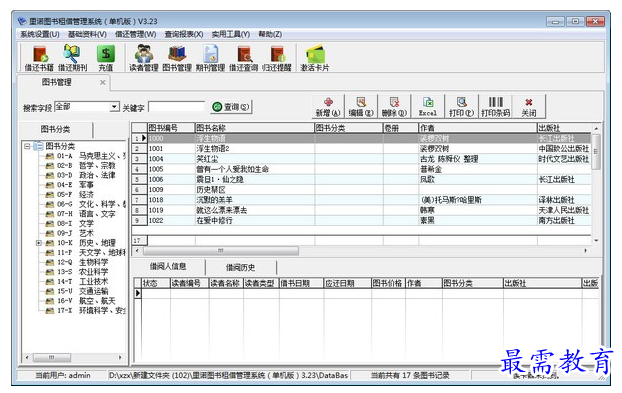This screenshot has width=622, height=393.
Task: Open the 借还期刊 toolbar icon
Action: (72, 58)
